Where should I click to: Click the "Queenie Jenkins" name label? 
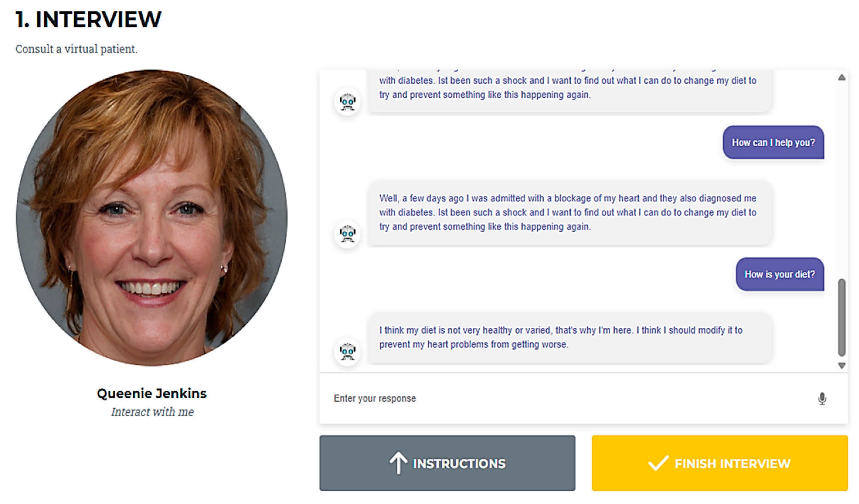152,394
